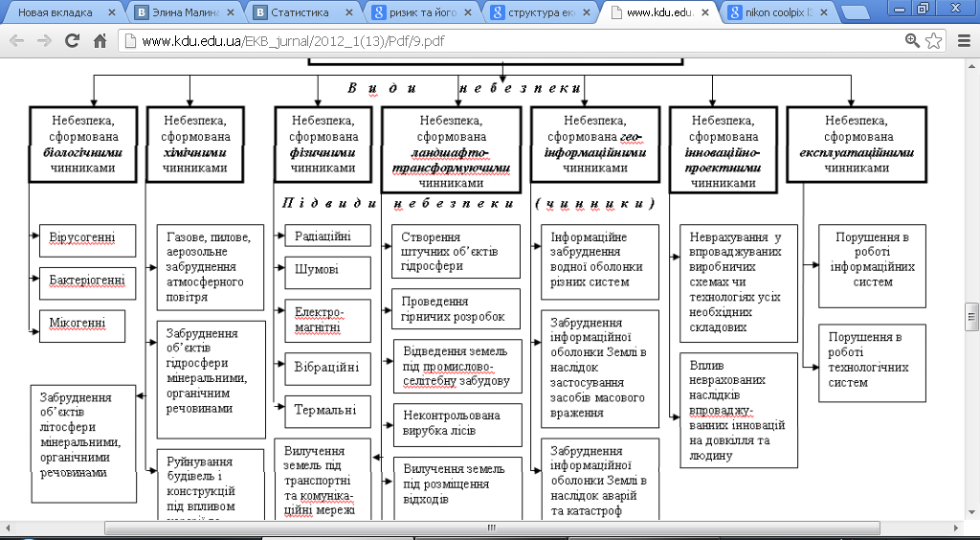
Task: Click the Забруднення об'єктів літосфери box
Action: [x=84, y=443]
